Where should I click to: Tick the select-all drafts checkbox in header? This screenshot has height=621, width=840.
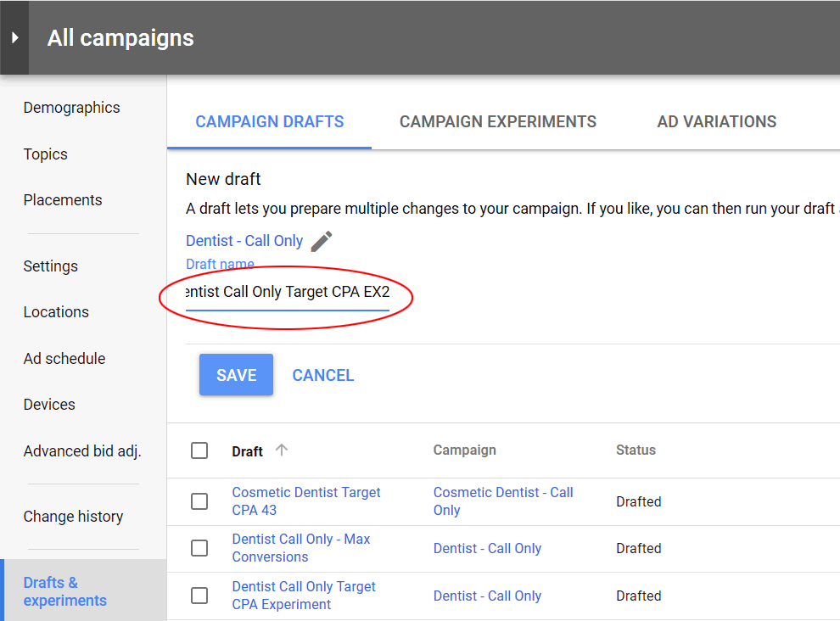pyautogui.click(x=199, y=450)
